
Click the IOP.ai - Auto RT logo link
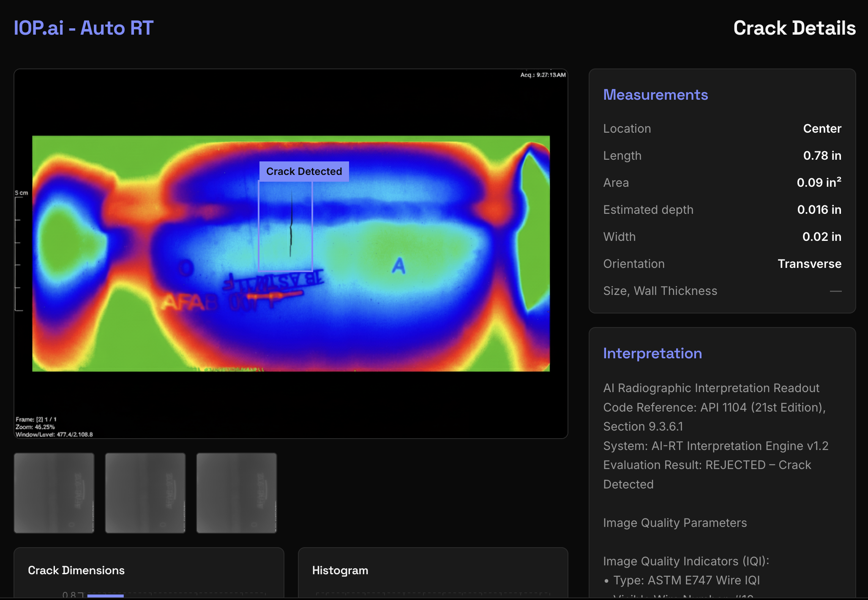[x=83, y=28]
